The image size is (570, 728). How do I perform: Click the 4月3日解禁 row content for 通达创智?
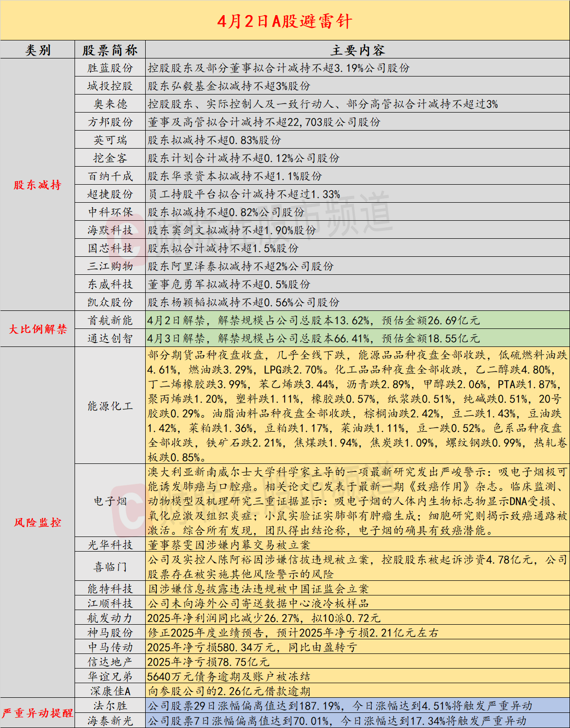(314, 339)
